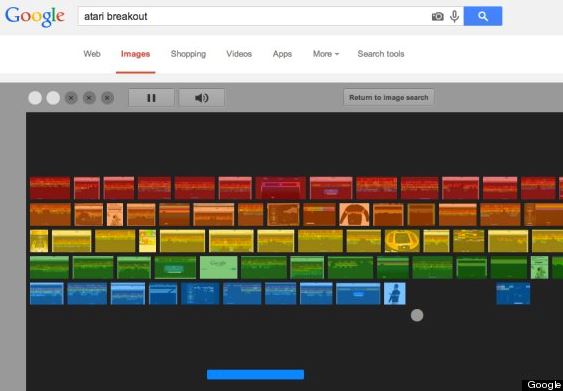Click the lone blue brick beside the gap

513,293
